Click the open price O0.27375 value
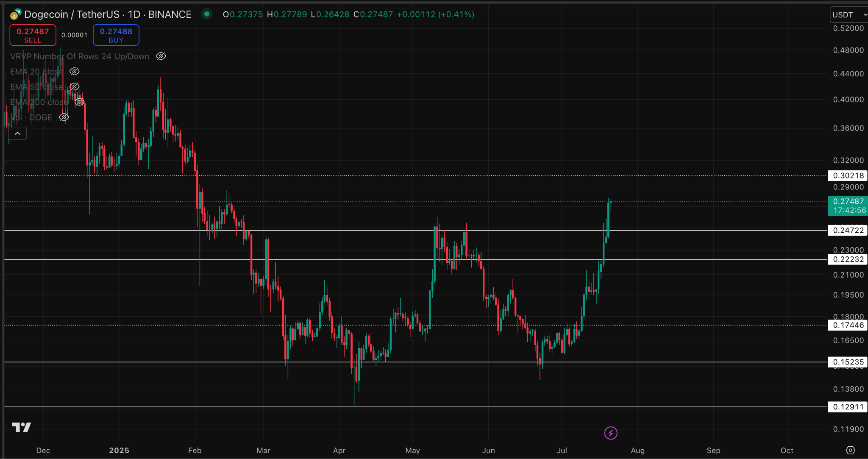This screenshot has width=868, height=459. click(243, 14)
